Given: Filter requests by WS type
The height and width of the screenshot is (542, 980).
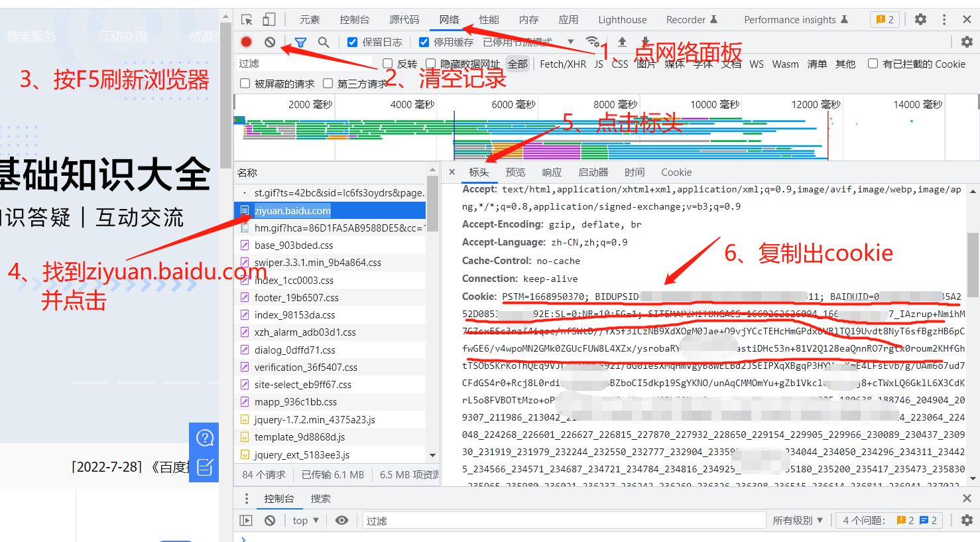Looking at the screenshot, I should [757, 64].
